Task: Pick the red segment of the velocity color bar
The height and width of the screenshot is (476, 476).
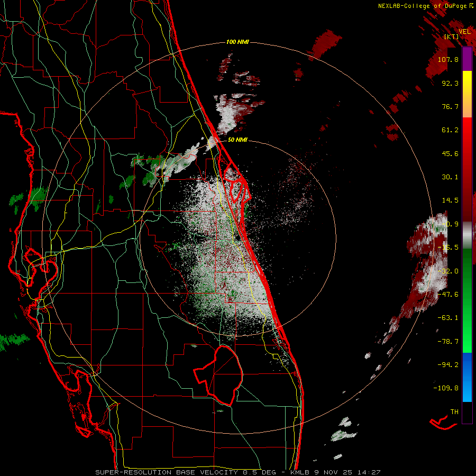Action: (467, 169)
